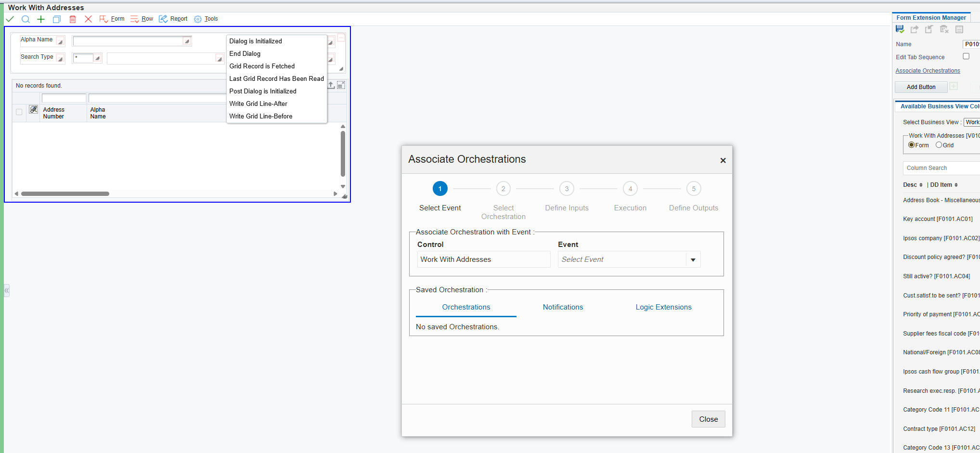Toggle the Edit Tab Sequence checkbox
This screenshot has width=980, height=453.
(x=966, y=56)
